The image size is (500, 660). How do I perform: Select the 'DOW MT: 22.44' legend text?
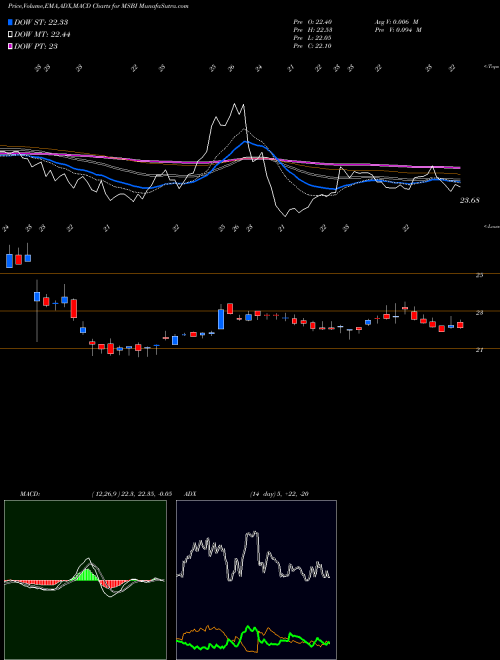coord(42,35)
